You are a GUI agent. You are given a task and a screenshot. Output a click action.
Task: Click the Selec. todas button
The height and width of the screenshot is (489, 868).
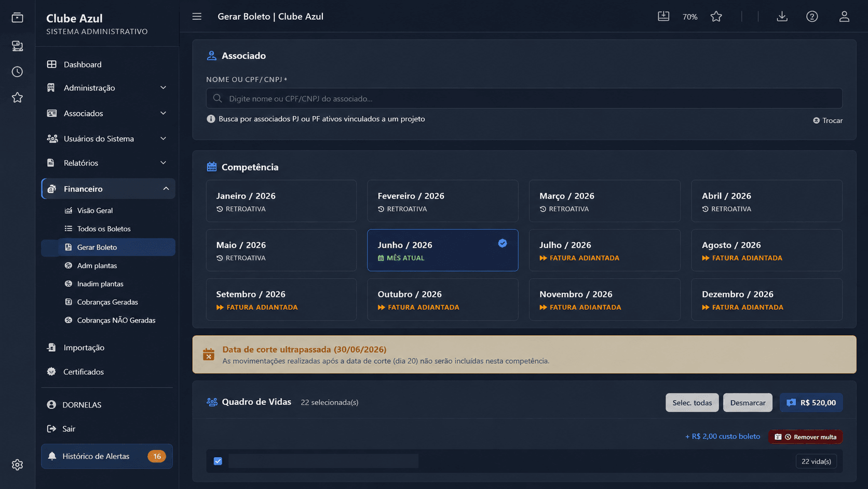pyautogui.click(x=692, y=403)
